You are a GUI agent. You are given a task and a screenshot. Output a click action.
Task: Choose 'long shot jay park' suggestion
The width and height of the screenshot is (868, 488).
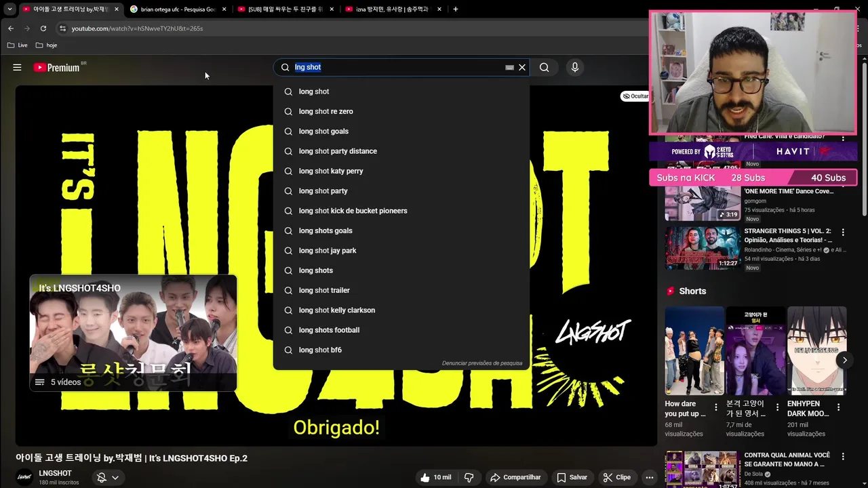pos(401,250)
